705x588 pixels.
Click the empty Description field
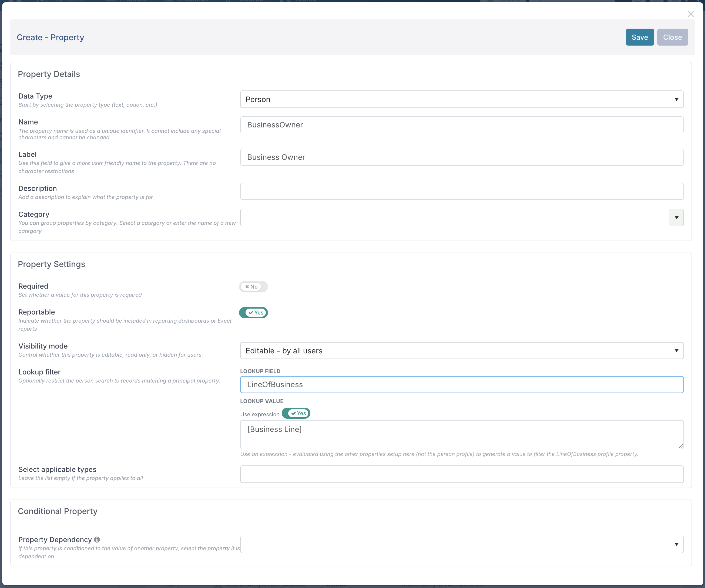tap(462, 191)
